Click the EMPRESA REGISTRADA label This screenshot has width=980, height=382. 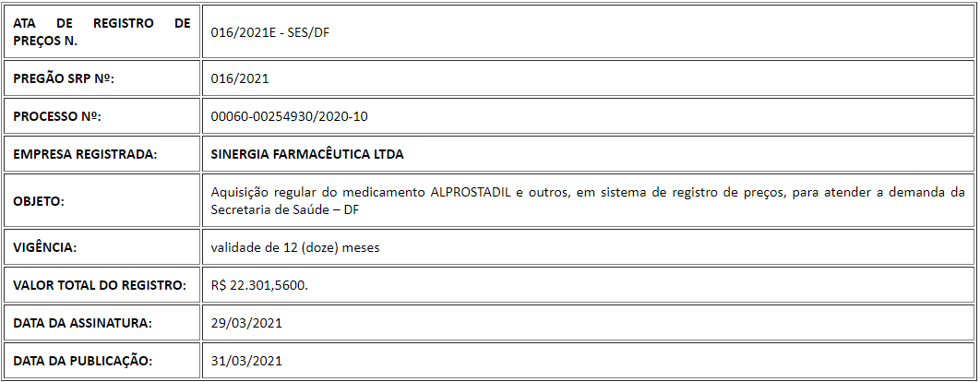click(x=85, y=154)
